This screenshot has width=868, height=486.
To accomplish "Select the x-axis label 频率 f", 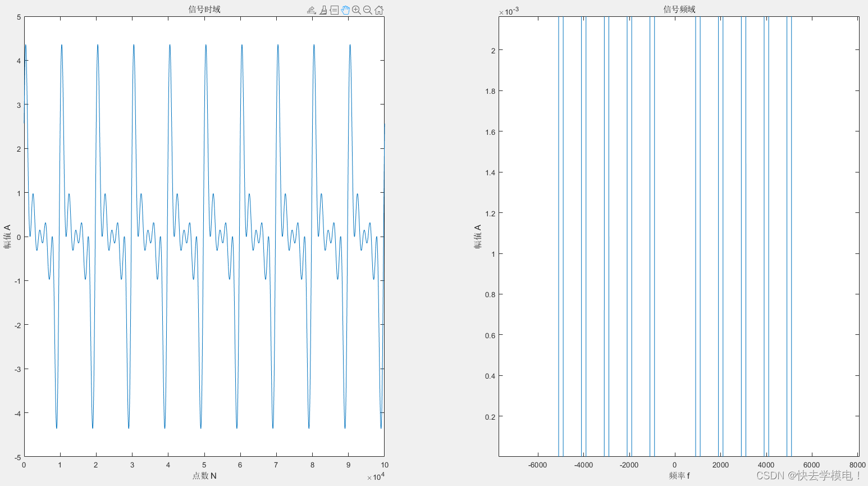I will tap(679, 475).
